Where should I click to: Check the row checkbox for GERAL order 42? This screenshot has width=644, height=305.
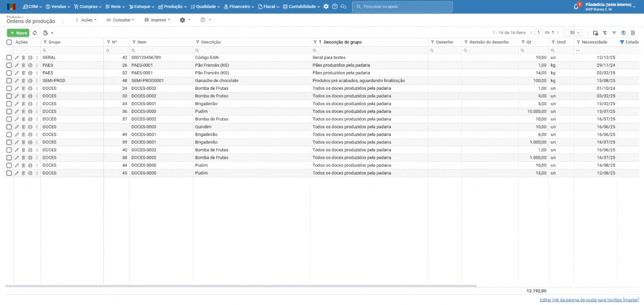9,58
